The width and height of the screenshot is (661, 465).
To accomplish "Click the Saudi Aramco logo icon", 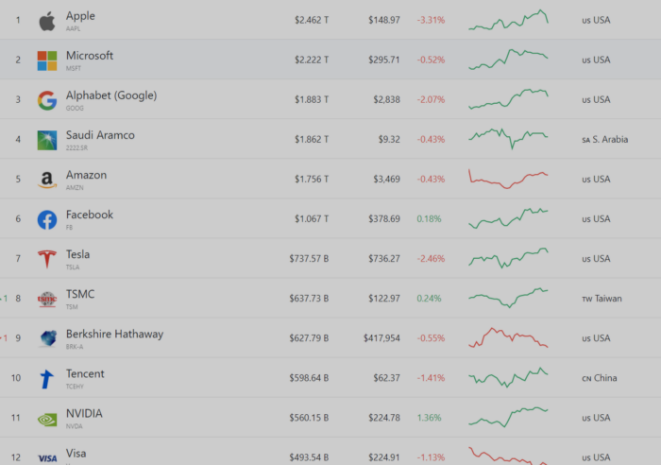I will tap(47, 140).
